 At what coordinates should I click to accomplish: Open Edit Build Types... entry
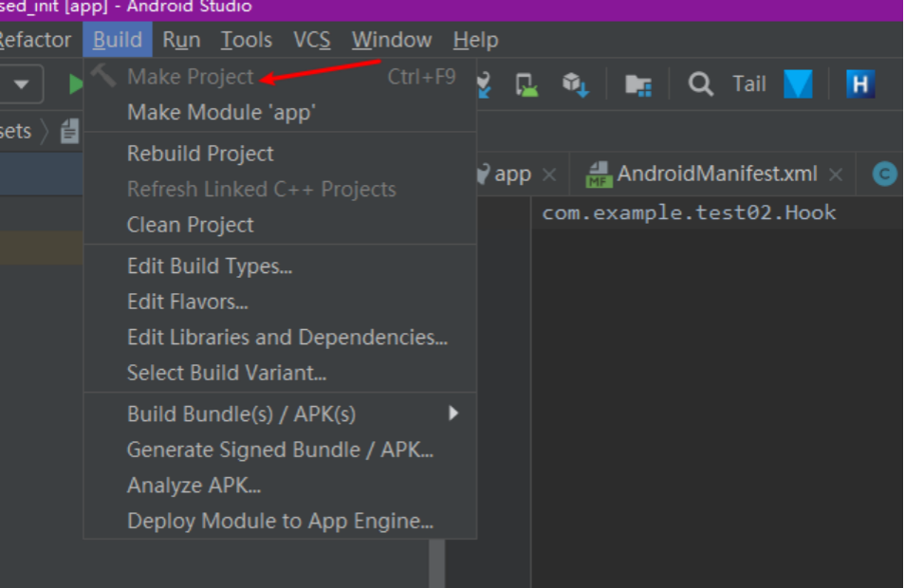280,266
